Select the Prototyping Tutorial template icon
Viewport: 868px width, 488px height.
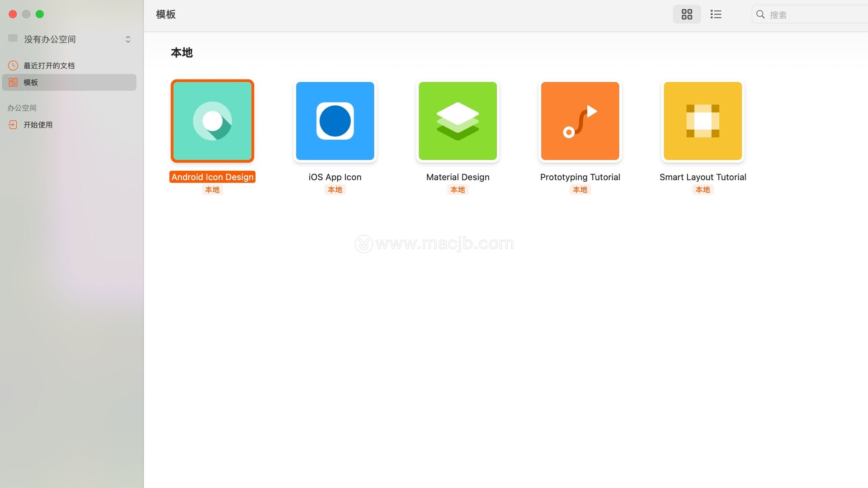point(580,121)
